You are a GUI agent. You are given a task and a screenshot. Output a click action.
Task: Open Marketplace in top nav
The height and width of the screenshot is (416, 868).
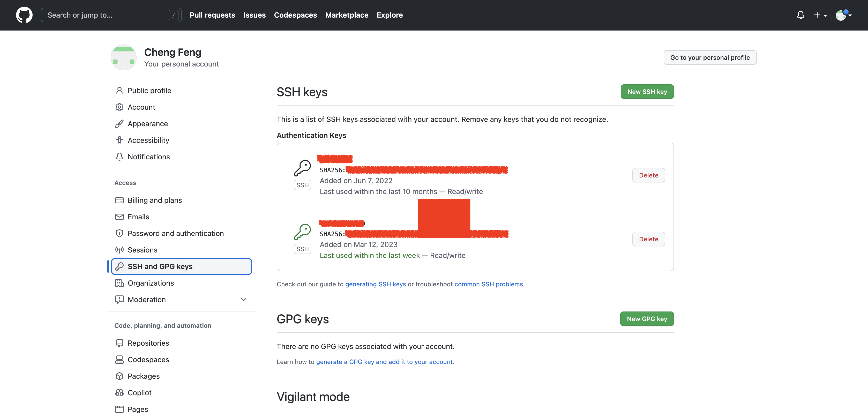coord(347,15)
